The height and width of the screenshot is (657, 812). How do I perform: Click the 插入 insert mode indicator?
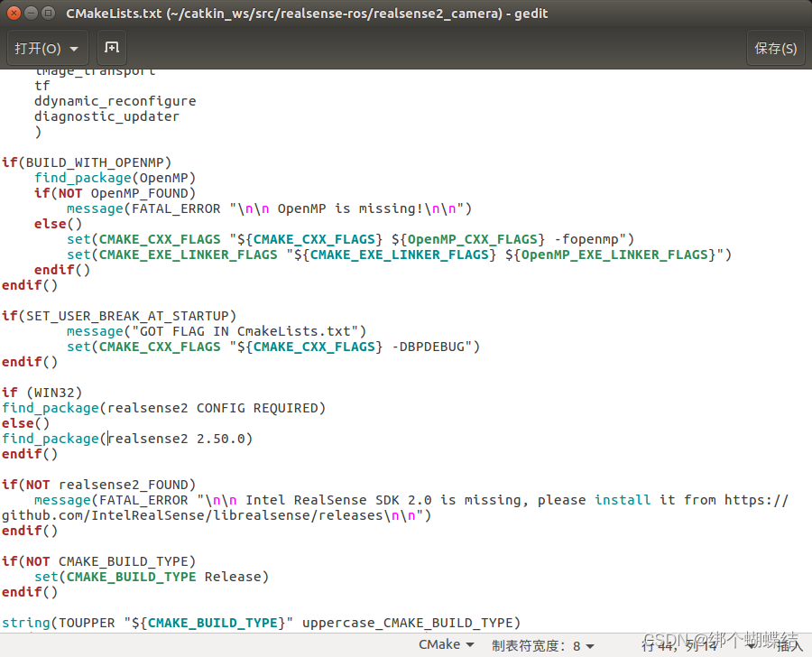pyautogui.click(x=789, y=645)
